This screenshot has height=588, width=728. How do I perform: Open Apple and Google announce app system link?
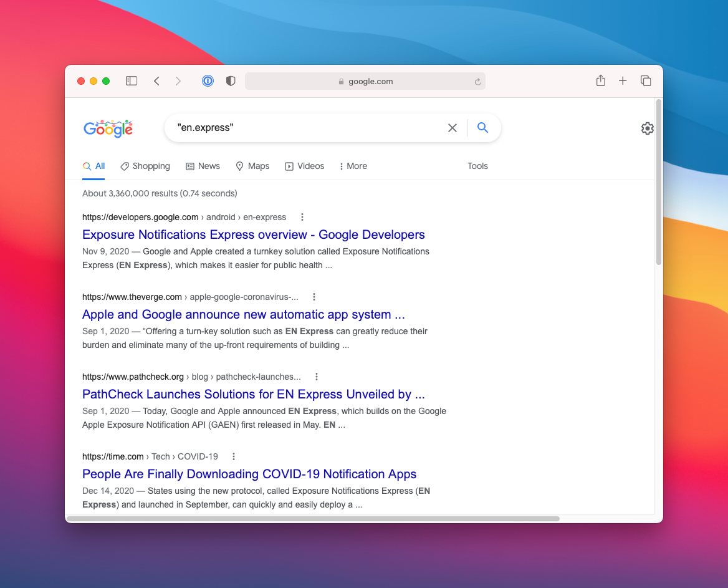pyautogui.click(x=243, y=314)
